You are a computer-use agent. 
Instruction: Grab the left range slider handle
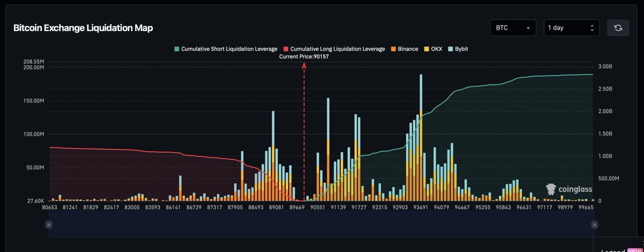click(49, 225)
